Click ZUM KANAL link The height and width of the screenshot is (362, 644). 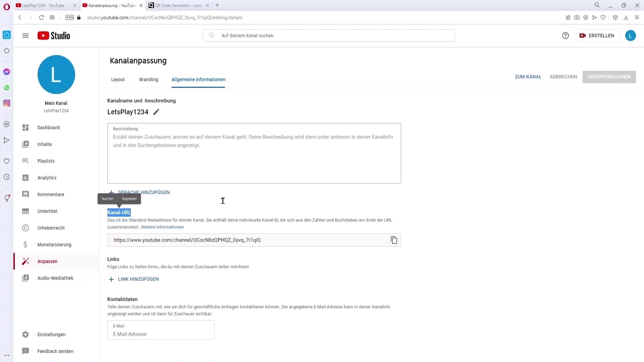(x=528, y=77)
